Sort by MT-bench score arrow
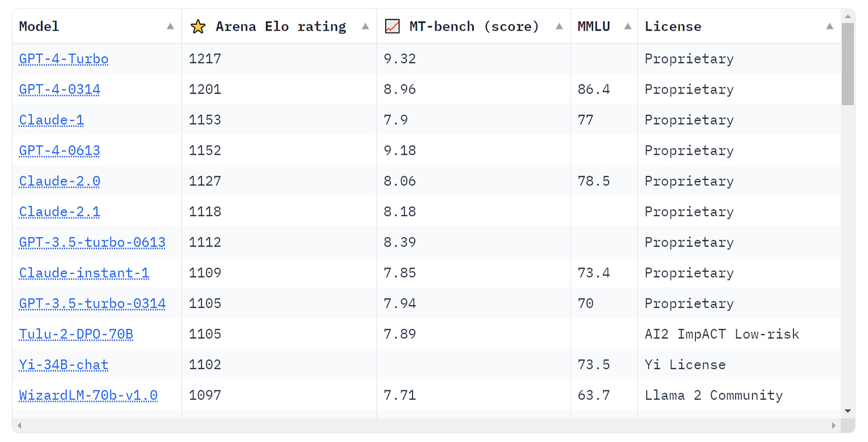This screenshot has width=868, height=442. pos(559,26)
